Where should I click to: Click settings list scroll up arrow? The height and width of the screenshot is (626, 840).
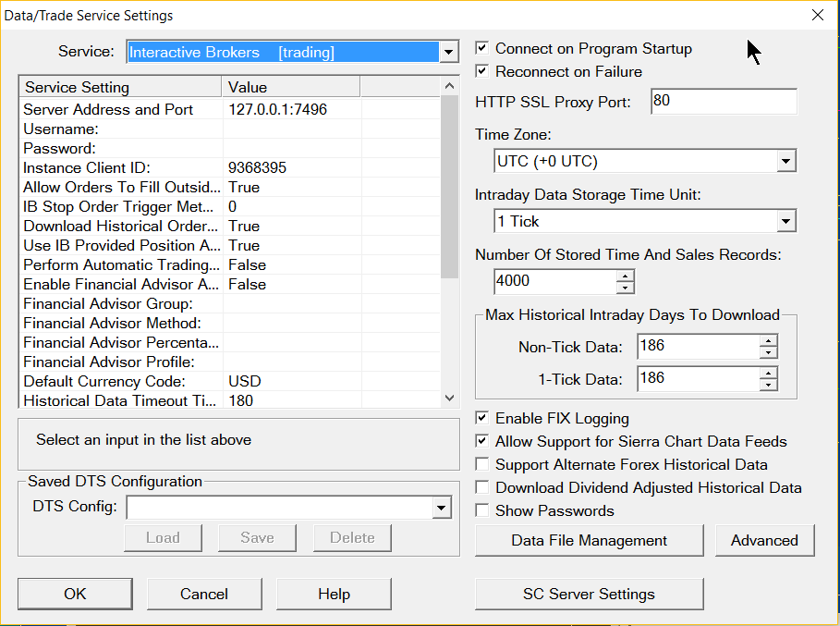tap(449, 86)
